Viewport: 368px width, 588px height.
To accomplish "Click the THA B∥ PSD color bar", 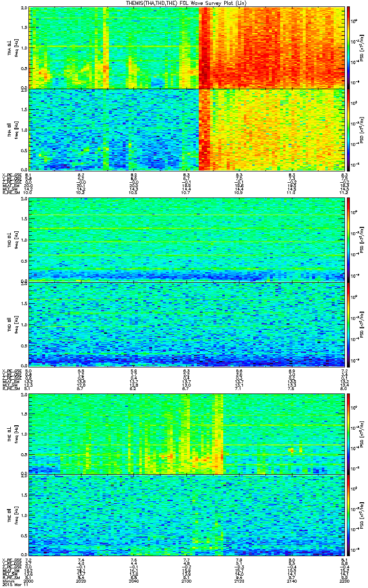I will point(348,129).
